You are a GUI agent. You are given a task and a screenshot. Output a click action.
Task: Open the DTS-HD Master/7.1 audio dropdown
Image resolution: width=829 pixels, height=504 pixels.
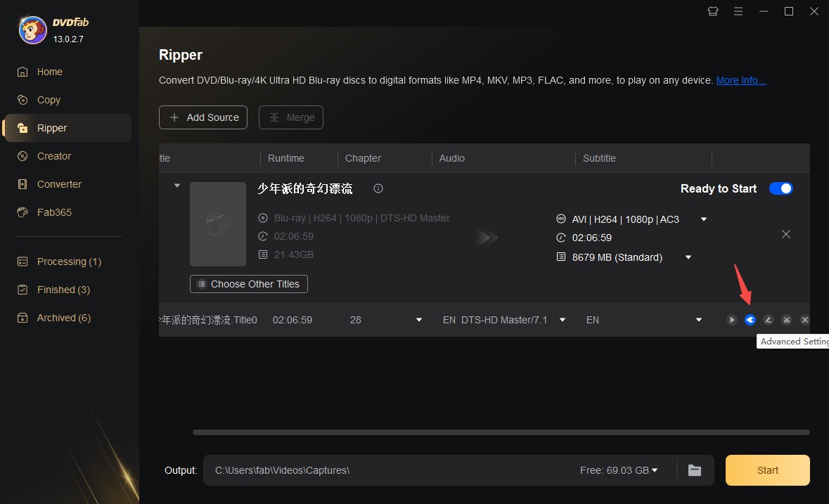[562, 320]
